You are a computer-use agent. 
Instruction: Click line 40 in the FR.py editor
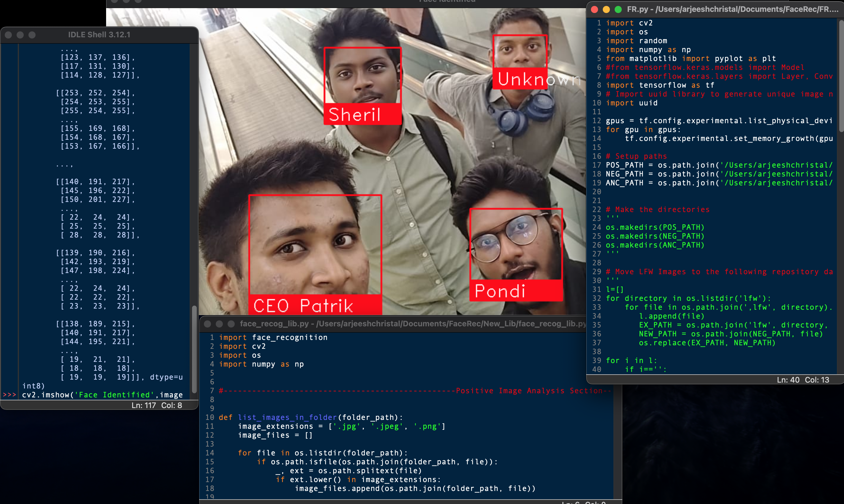click(x=645, y=369)
